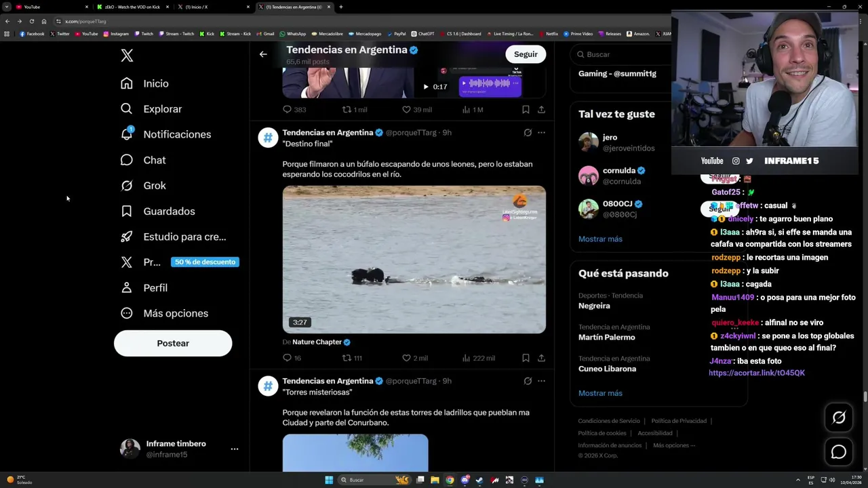The width and height of the screenshot is (868, 488).
Task: Open Windows Start menu
Action: point(329,480)
